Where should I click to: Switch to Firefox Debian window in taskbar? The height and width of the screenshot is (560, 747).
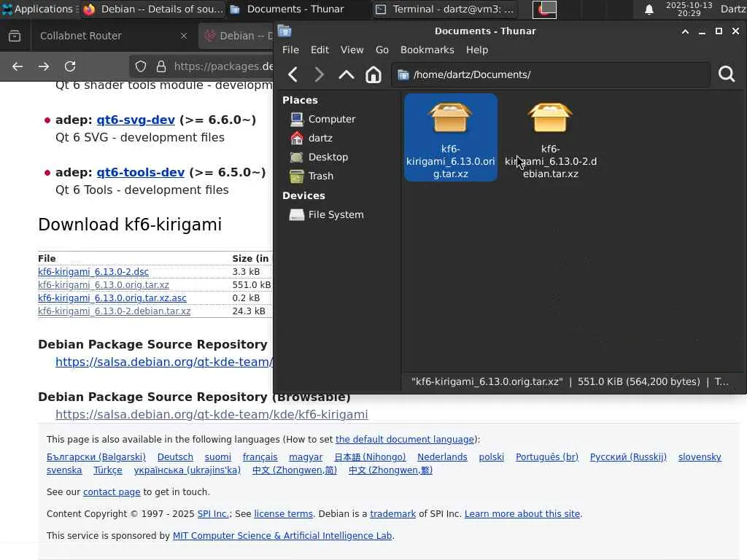tap(153, 9)
